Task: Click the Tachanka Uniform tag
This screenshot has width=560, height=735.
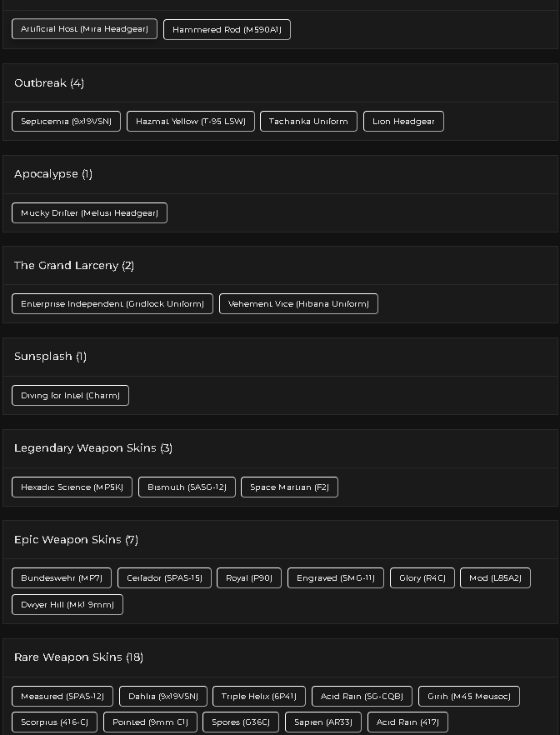Action: (x=308, y=122)
